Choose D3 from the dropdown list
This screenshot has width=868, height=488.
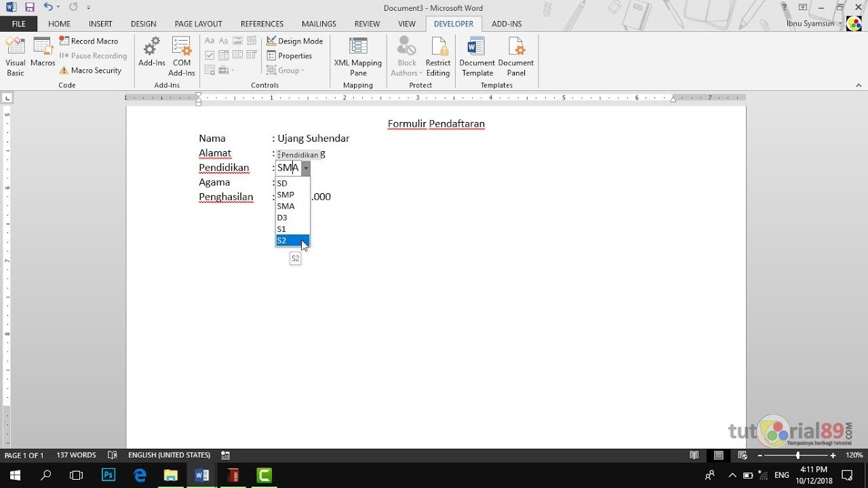coord(292,218)
